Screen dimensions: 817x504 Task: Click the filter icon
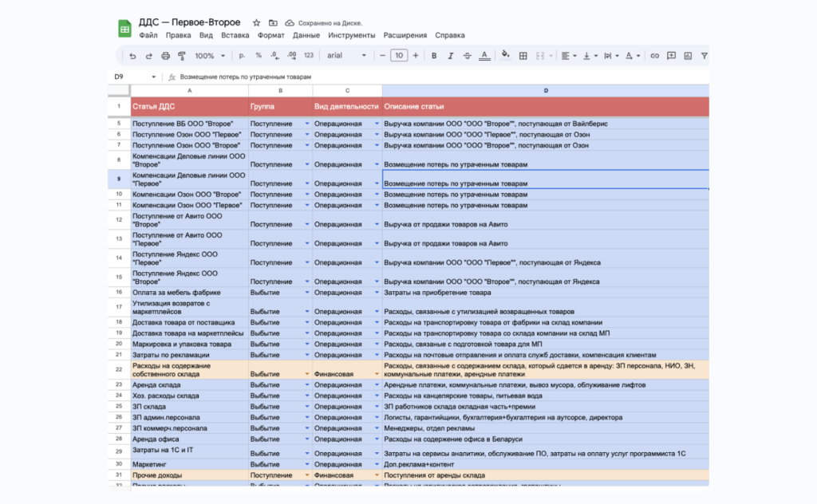(x=704, y=56)
